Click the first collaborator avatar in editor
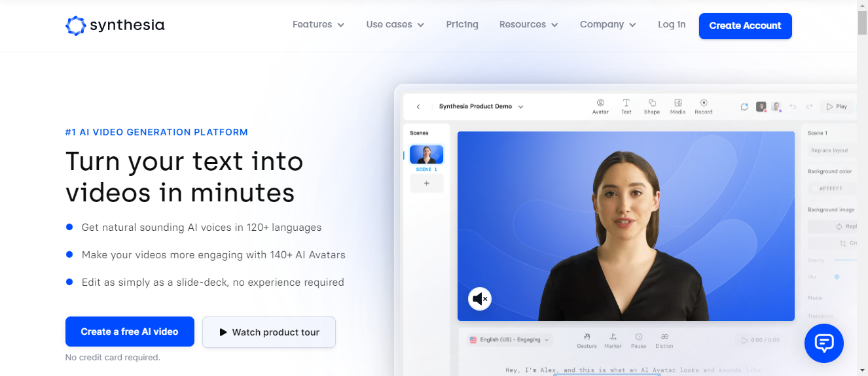Viewport: 868px width, 376px height. tap(761, 107)
